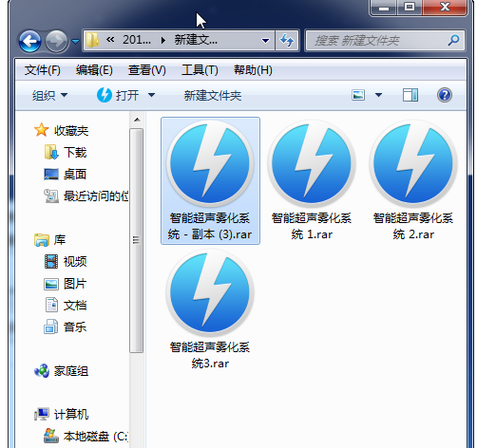The width and height of the screenshot is (477, 448).
Task: Open the 编辑(E) menu
Action: 94,70
